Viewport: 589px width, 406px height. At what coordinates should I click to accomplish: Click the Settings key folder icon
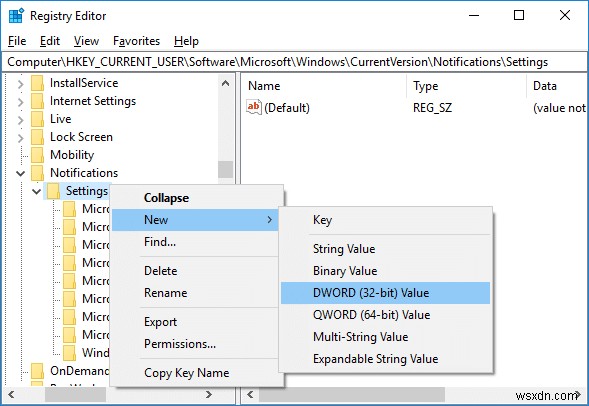point(53,191)
